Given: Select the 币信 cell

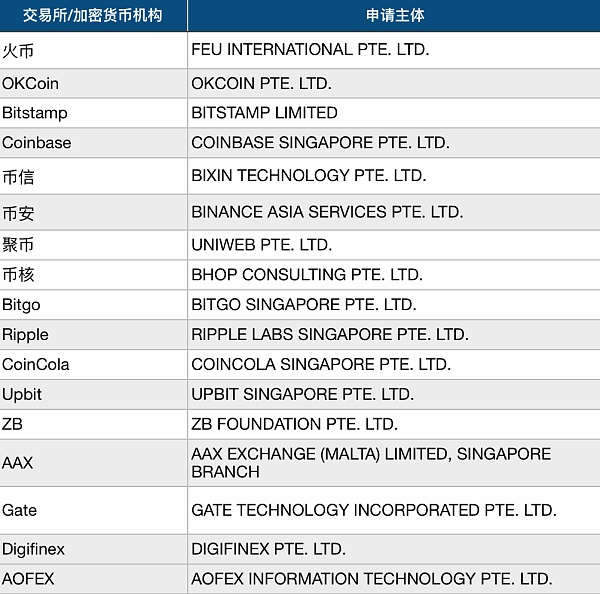Looking at the screenshot, I should [x=18, y=177].
